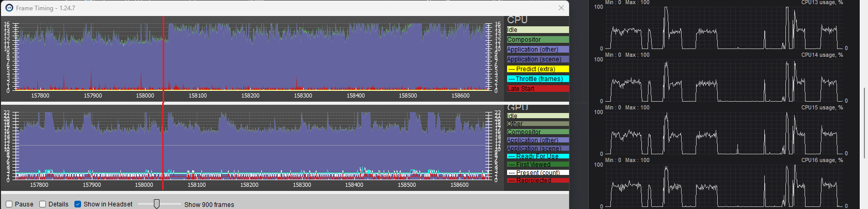Click frame 158000 on CPU graph axis
This screenshot has width=868, height=209.
click(145, 95)
